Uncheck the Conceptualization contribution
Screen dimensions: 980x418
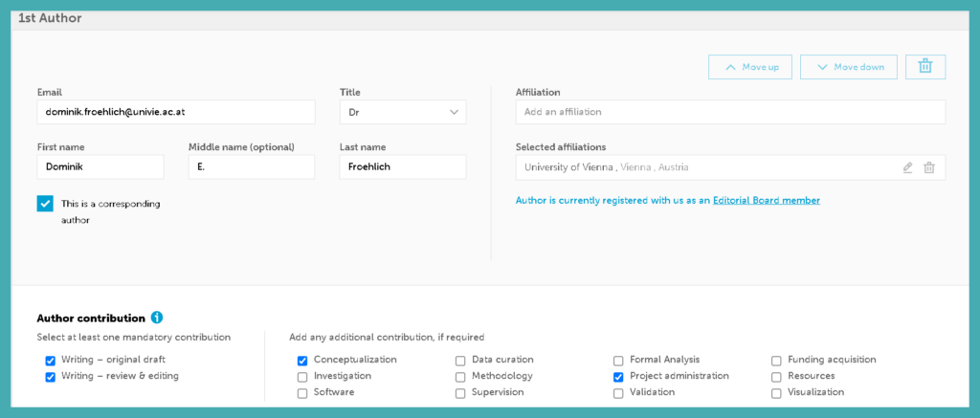pyautogui.click(x=302, y=361)
